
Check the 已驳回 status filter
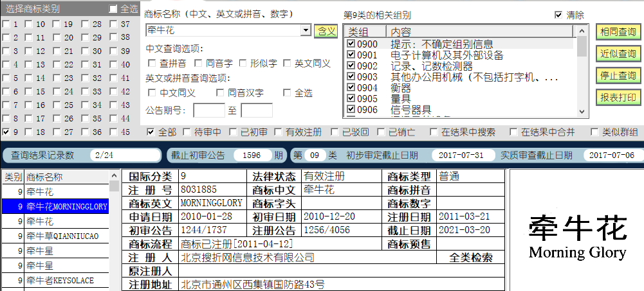335,132
